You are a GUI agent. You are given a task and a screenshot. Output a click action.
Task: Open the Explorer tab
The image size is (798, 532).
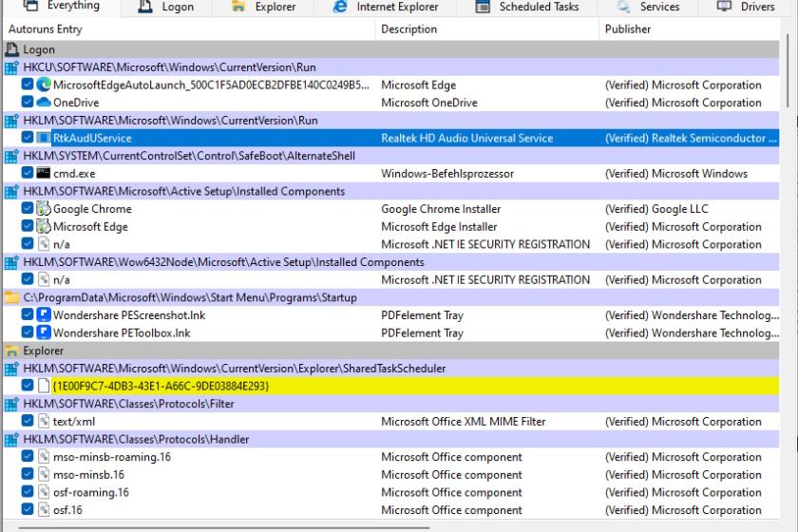click(x=262, y=7)
